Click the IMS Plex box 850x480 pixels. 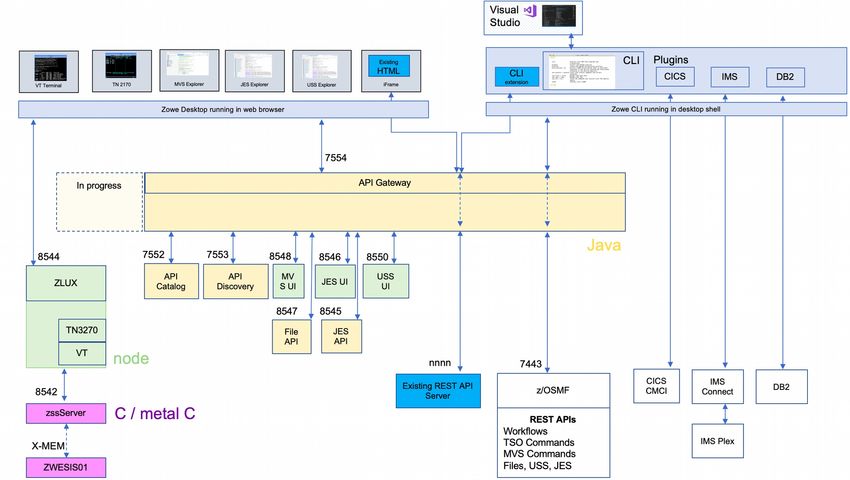pos(717,441)
